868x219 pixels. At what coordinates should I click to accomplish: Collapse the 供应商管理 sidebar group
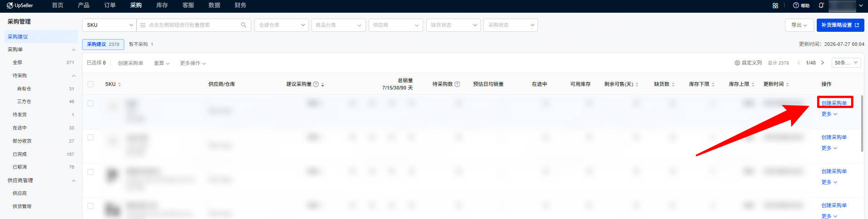[x=73, y=180]
